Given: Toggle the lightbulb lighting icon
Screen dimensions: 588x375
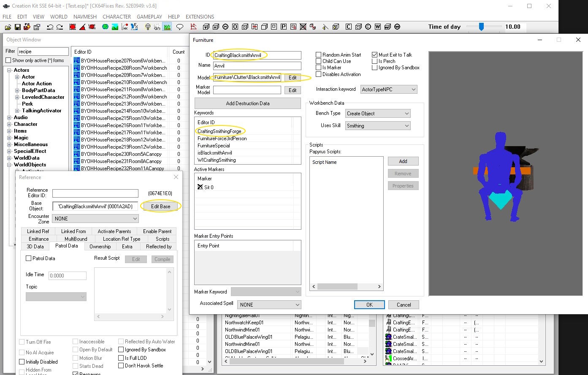Looking at the screenshot, I should [148, 27].
